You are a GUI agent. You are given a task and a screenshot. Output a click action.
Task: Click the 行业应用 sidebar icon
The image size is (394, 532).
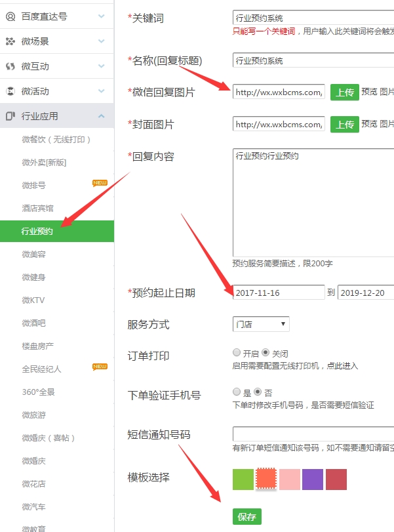point(10,116)
